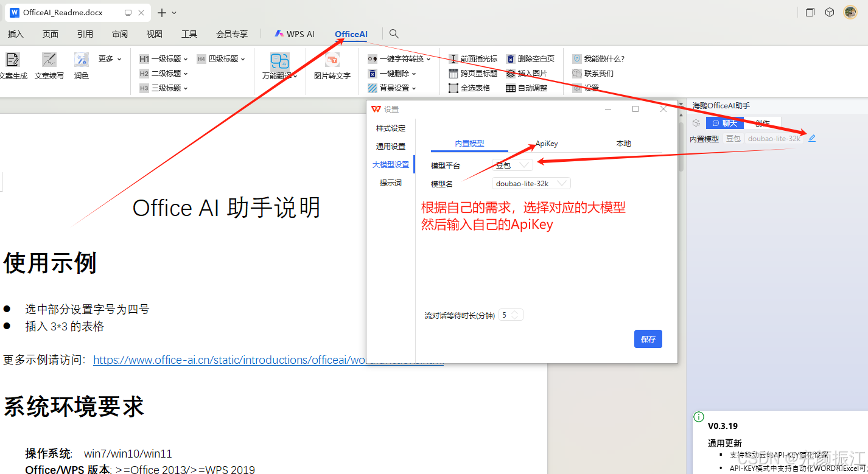The height and width of the screenshot is (474, 868).
Task: Switch to the 聊天 chat tab in assistant panel
Action: [x=725, y=123]
